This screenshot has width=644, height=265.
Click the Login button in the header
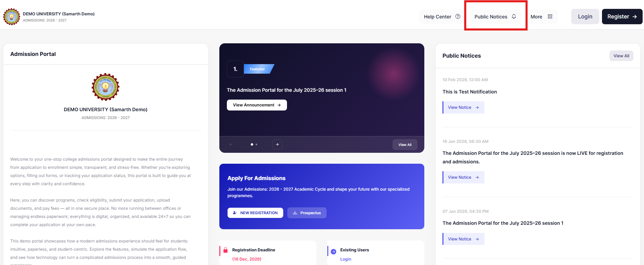click(x=585, y=16)
